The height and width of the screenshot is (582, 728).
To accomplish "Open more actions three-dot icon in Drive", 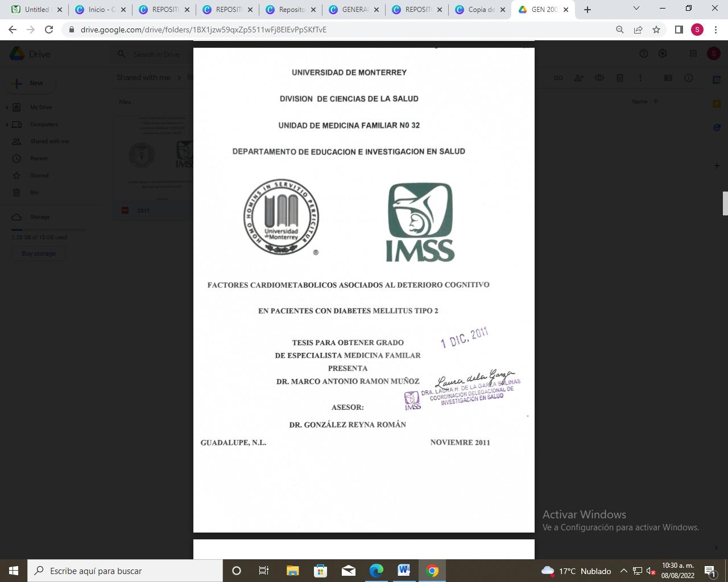I will 640,78.
